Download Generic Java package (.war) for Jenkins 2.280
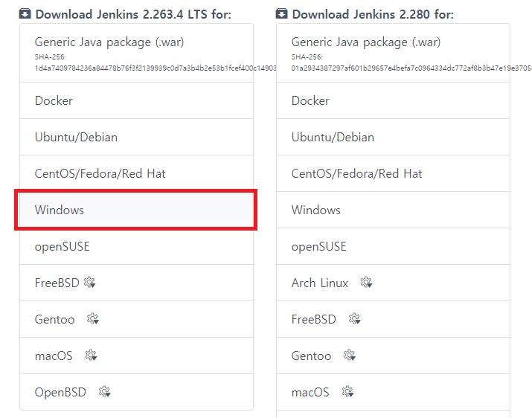Viewport: 532px width, 418px height. [393, 53]
